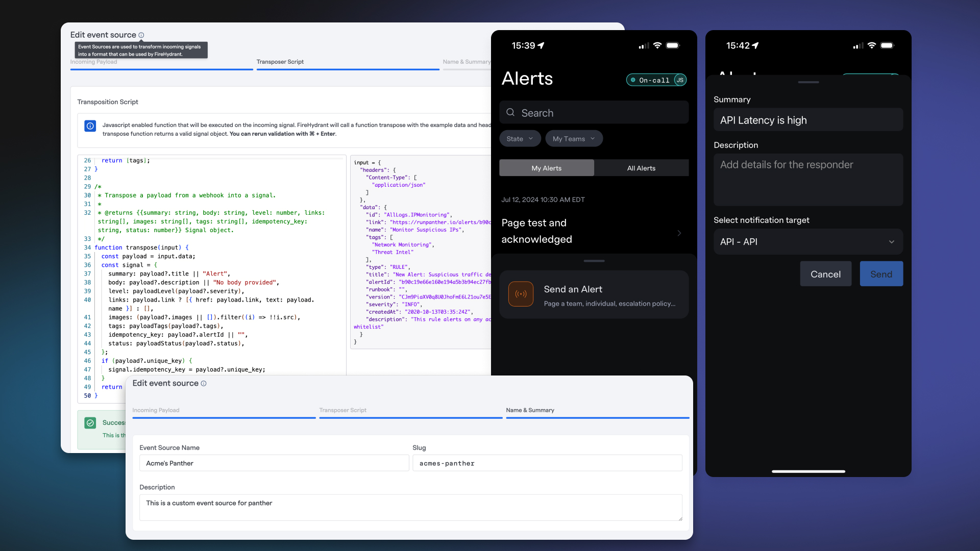The width and height of the screenshot is (980, 551).
Task: Click the blue info icon in Transposition Script panel
Action: [x=90, y=126]
